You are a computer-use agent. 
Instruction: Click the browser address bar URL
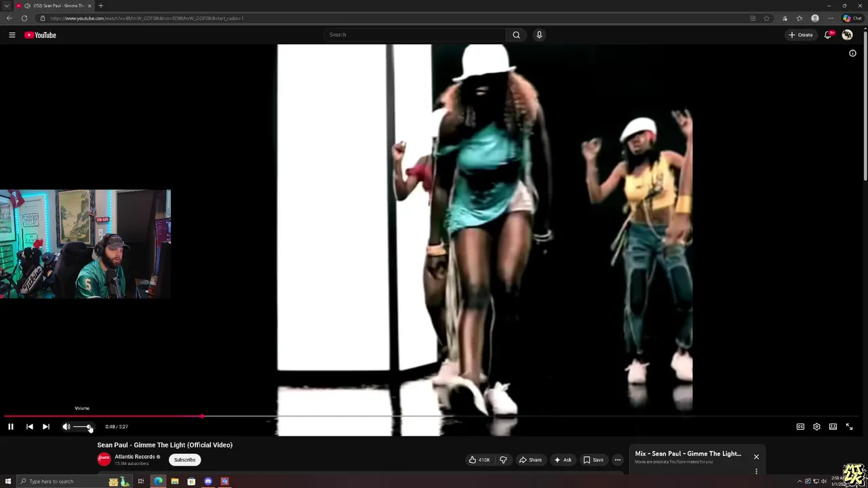coord(146,18)
